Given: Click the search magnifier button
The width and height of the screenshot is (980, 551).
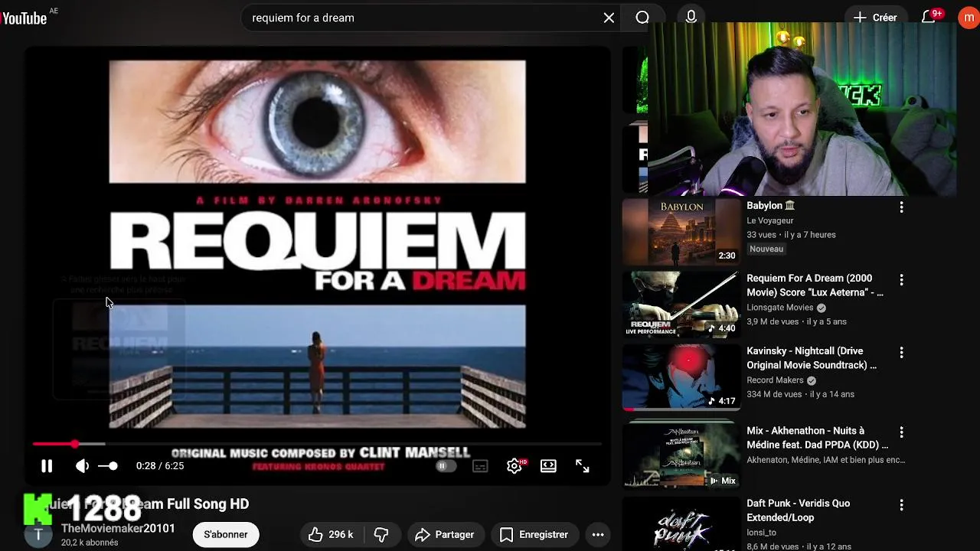Looking at the screenshot, I should pyautogui.click(x=642, y=18).
